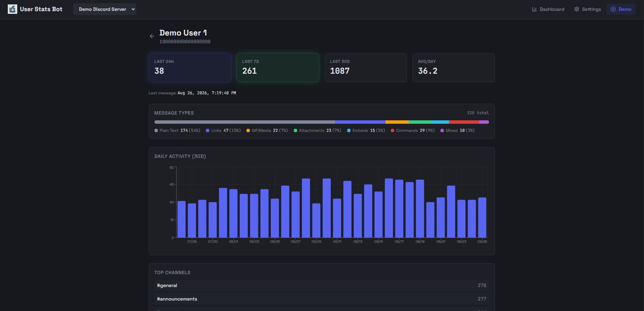Click the gray Plain Text bar segment
Screen dimensions: 644x311
click(245, 122)
